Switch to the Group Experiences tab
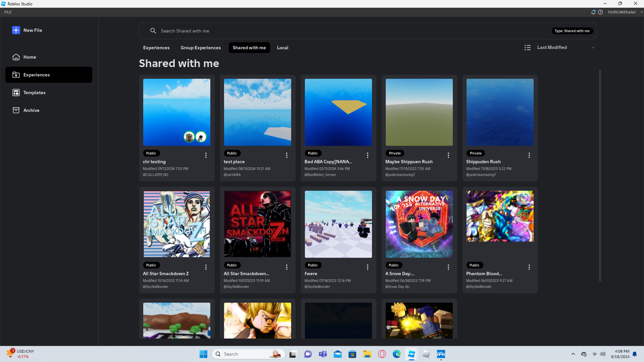The image size is (644, 362). point(201,48)
